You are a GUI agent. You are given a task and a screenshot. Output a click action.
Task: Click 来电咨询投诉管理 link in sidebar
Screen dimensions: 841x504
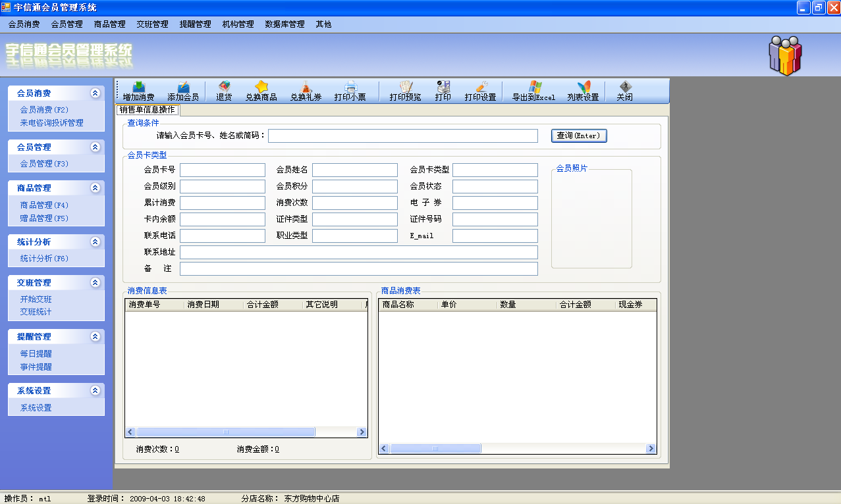click(51, 123)
